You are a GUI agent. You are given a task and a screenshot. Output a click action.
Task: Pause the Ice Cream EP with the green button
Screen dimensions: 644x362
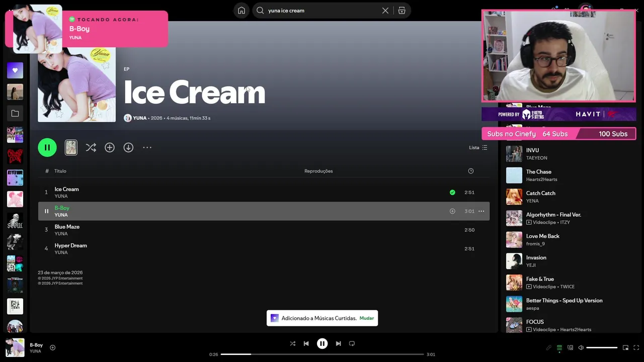[x=47, y=147]
